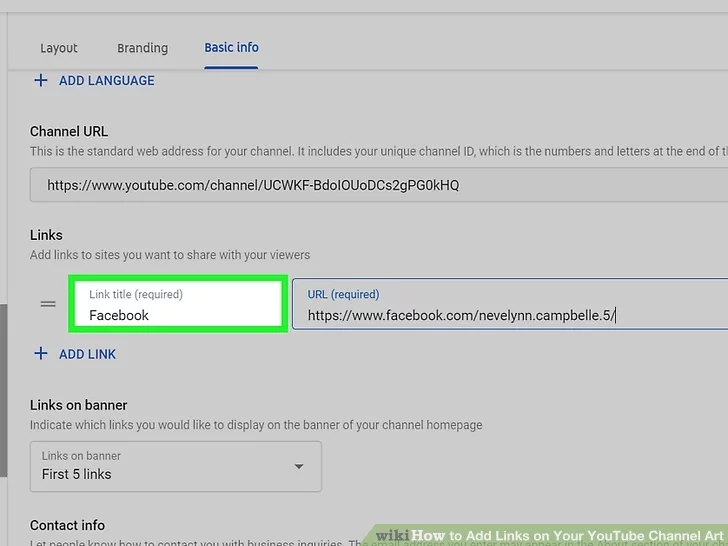Click the dropdown arrow in Links on banner
This screenshot has height=546, width=728.
(299, 466)
